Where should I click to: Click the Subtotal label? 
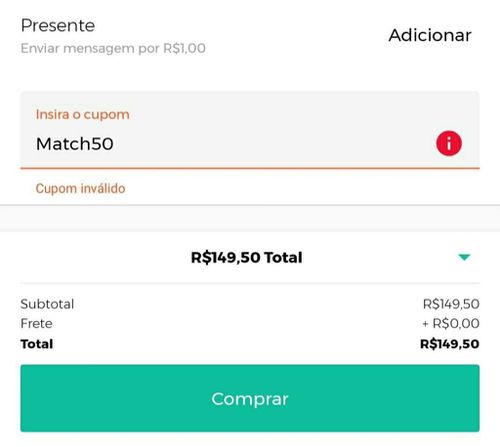coord(47,304)
